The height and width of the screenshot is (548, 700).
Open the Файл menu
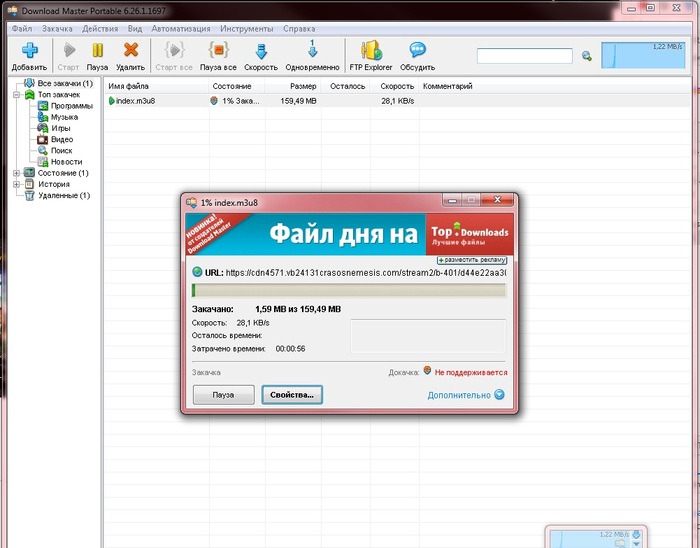point(22,29)
